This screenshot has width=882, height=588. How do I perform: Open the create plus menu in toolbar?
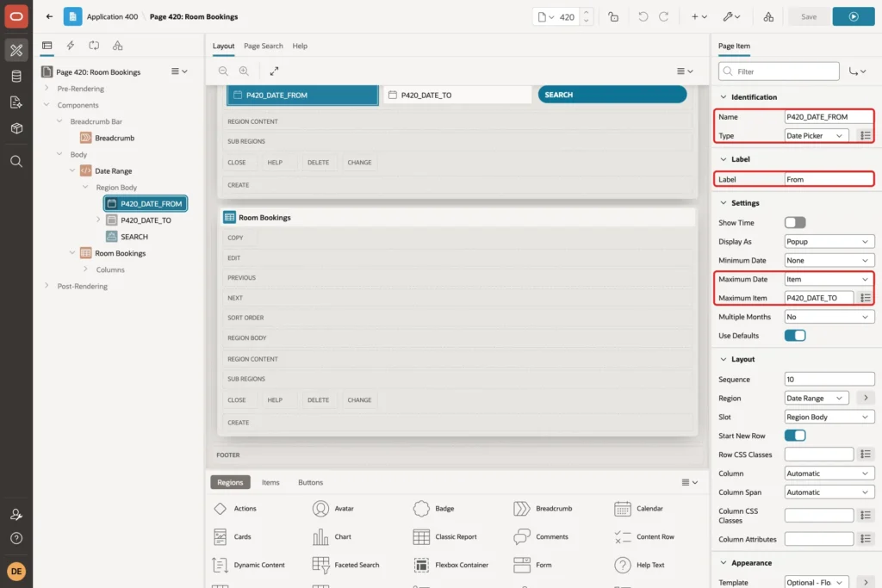(x=699, y=17)
